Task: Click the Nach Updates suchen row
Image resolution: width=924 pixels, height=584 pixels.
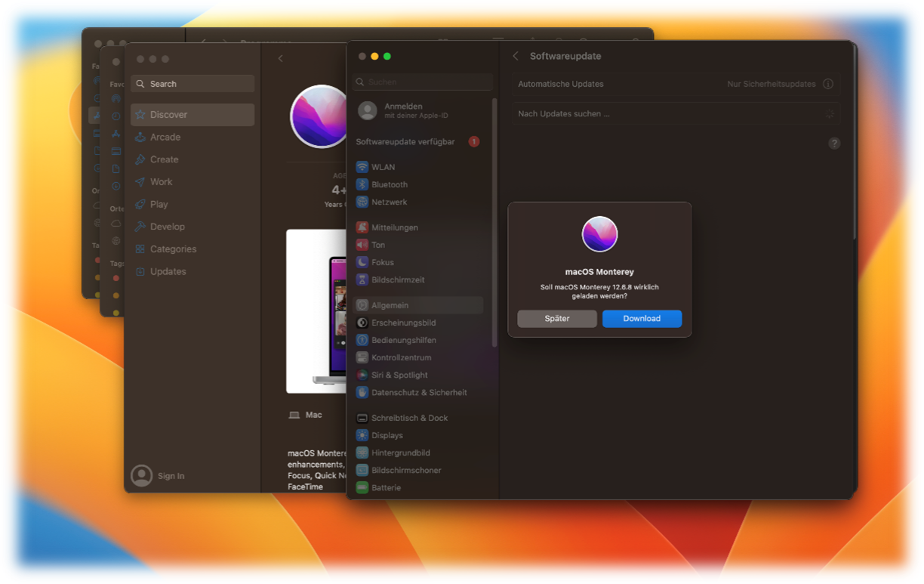Action: pyautogui.click(x=676, y=114)
